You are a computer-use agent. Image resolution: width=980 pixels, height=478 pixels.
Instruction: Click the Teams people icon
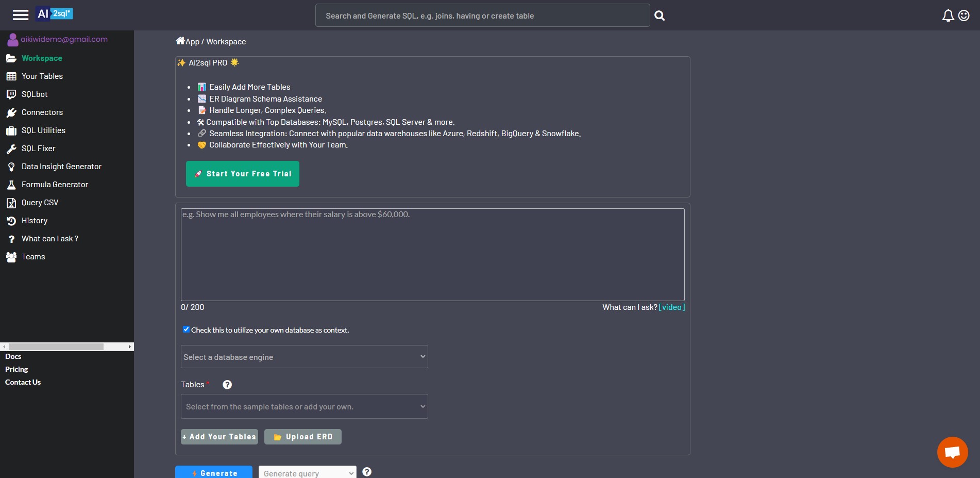click(x=11, y=257)
